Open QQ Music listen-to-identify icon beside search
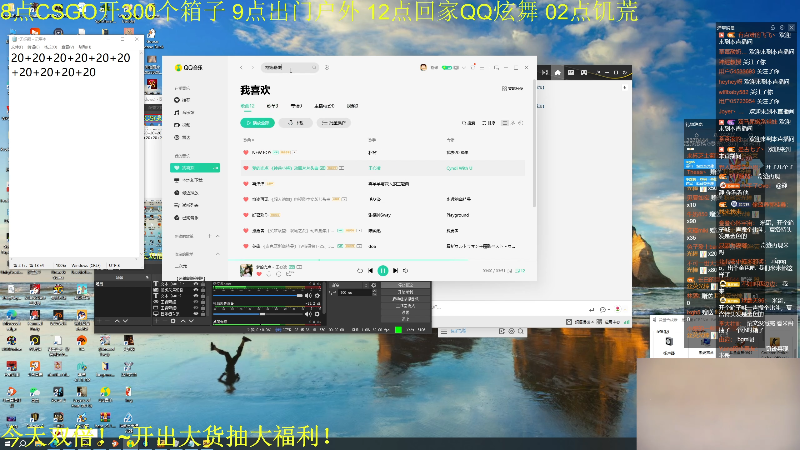The width and height of the screenshot is (800, 450). coord(327,67)
